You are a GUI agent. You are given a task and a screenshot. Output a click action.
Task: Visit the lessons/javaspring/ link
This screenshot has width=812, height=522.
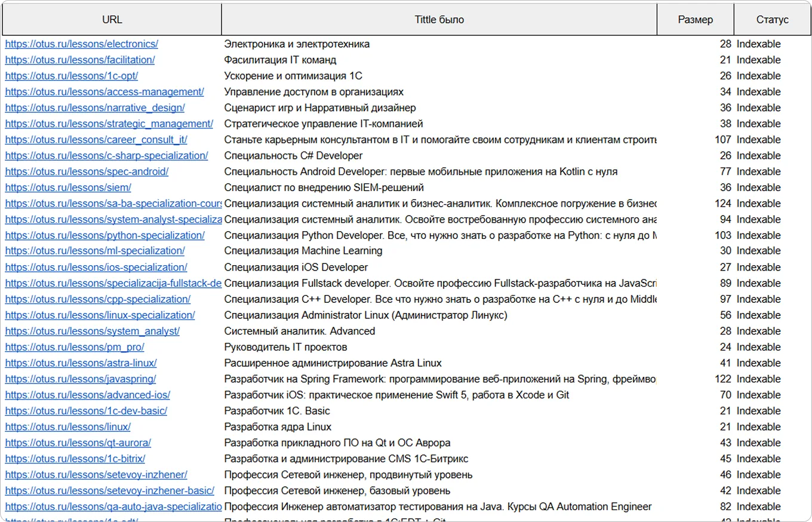click(x=81, y=379)
